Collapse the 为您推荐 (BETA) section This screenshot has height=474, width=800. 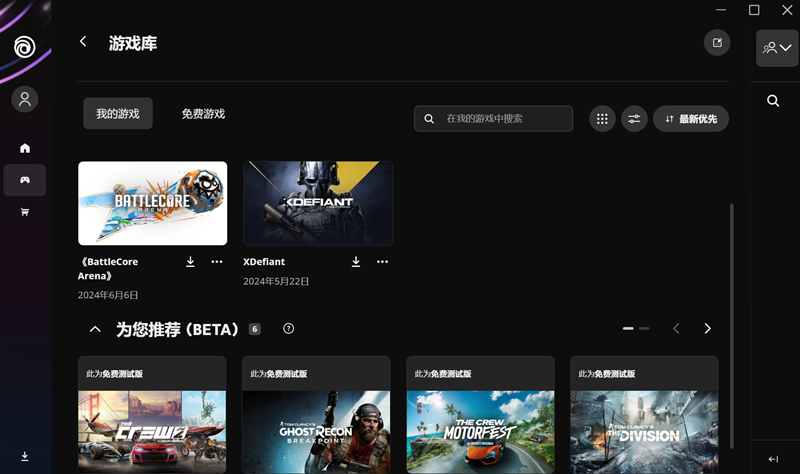pyautogui.click(x=95, y=329)
